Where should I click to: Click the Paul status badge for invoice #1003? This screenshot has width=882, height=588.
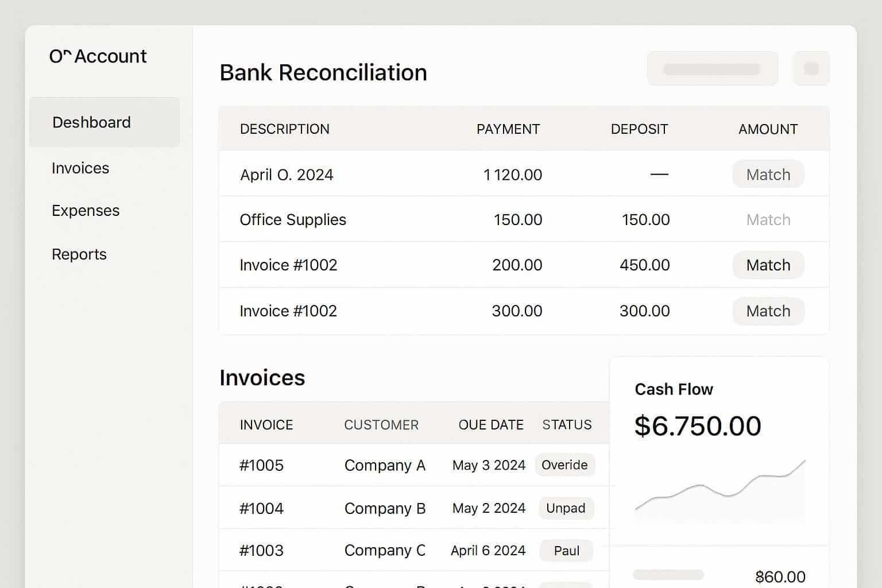point(566,551)
